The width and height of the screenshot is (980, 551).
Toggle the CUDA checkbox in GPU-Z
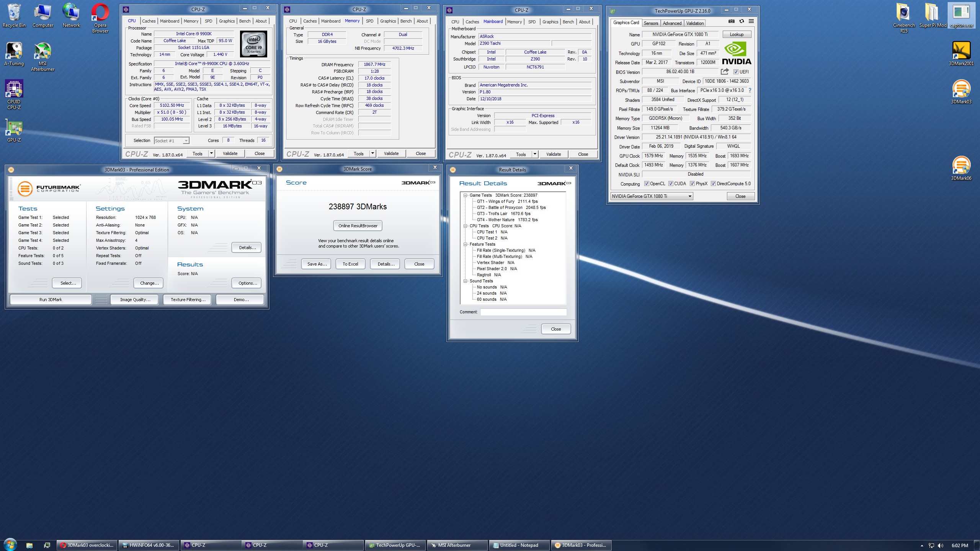coord(671,184)
